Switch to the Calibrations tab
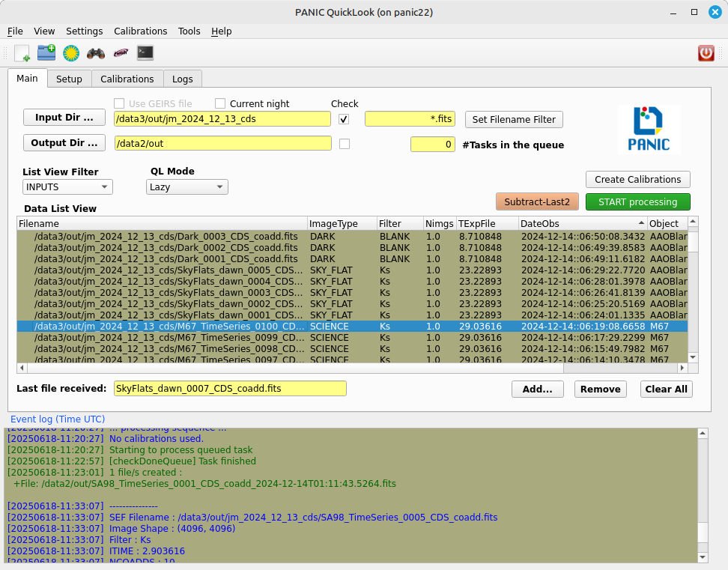Viewport: 728px width, 570px height. pyautogui.click(x=127, y=79)
